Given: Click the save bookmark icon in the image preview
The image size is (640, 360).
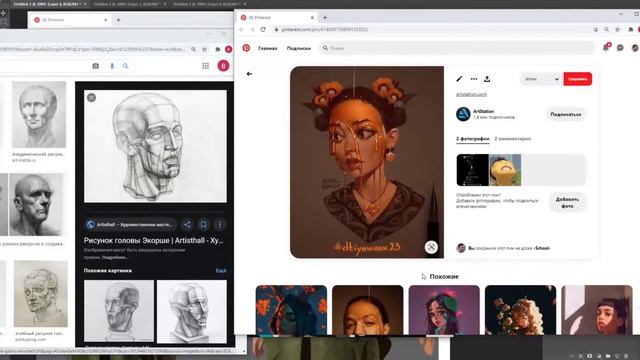Looking at the screenshot, I should coord(203,224).
